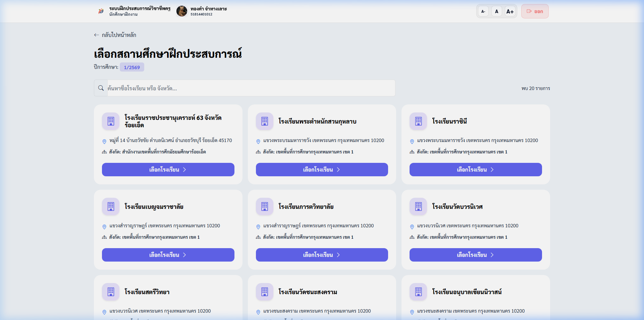Screen dimensions: 644x320
Task: Click location pin in สตรีวิทยา card
Action: click(104, 312)
